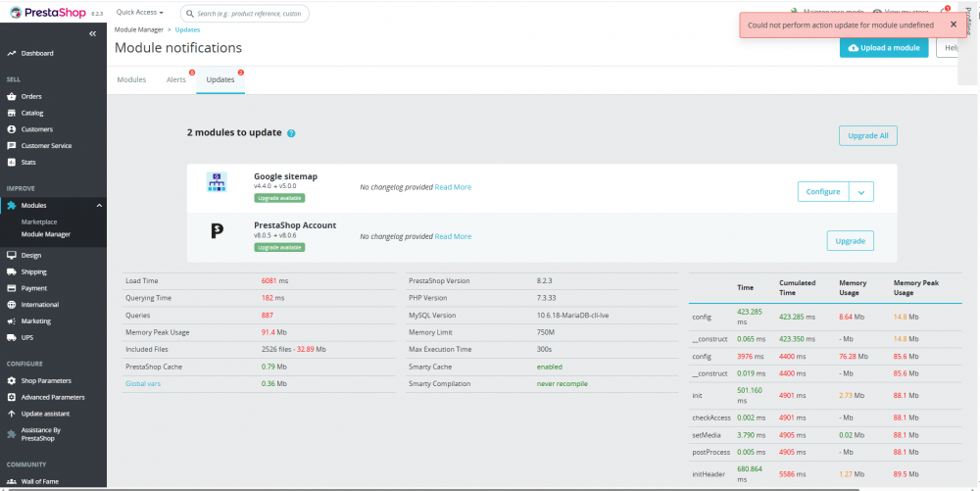
Task: Open Assistance By PrestaShop icon
Action: pyautogui.click(x=11, y=433)
